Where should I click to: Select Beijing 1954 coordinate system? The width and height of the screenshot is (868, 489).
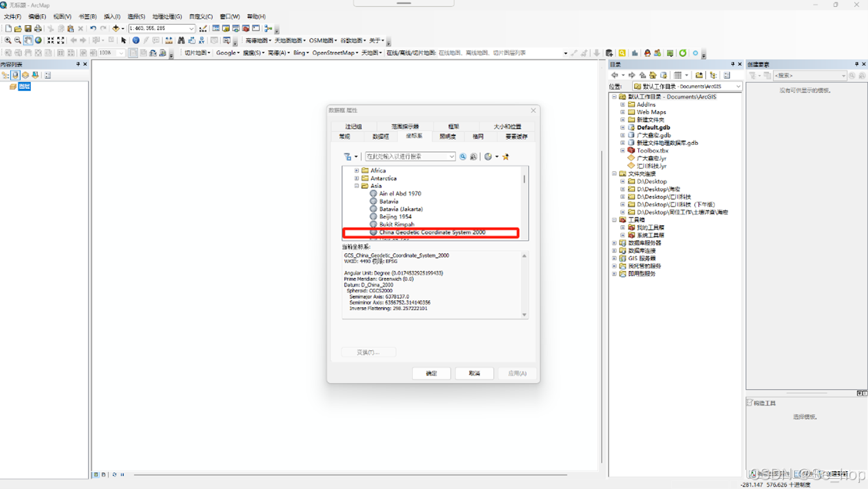click(x=395, y=217)
